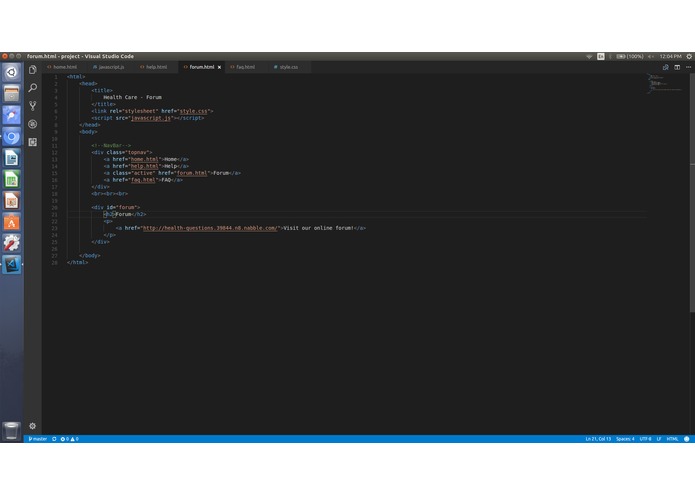Open the Debug view in the activity bar

point(32,124)
